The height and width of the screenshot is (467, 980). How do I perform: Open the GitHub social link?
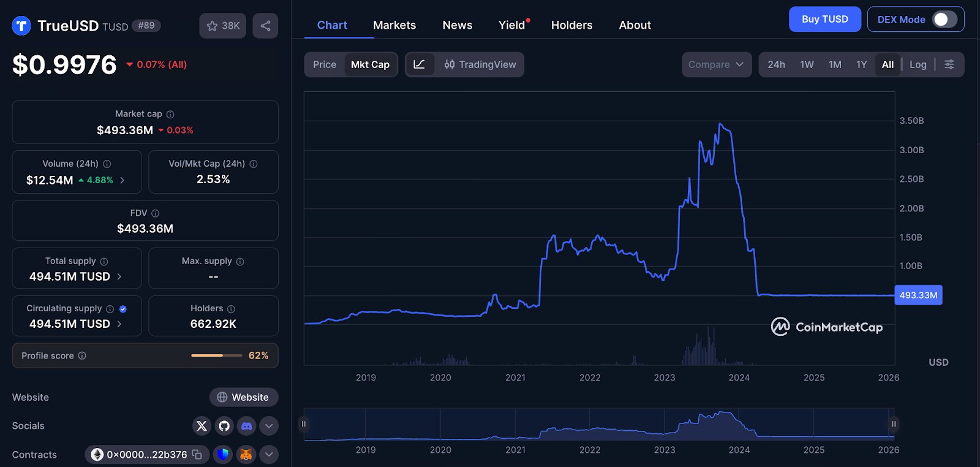click(x=224, y=426)
